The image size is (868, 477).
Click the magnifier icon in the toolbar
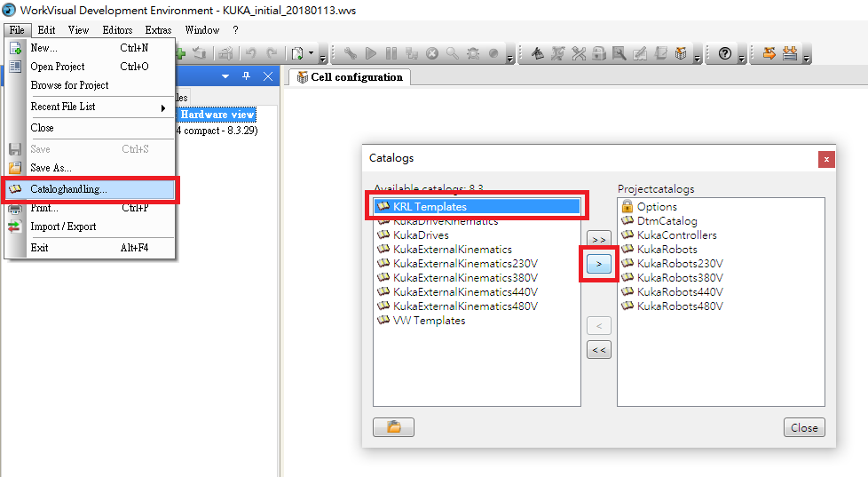click(x=453, y=53)
